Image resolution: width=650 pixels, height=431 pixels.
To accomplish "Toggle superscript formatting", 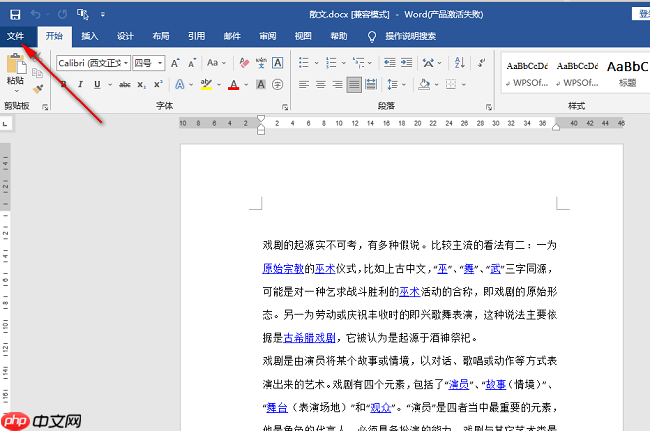I will [x=158, y=85].
